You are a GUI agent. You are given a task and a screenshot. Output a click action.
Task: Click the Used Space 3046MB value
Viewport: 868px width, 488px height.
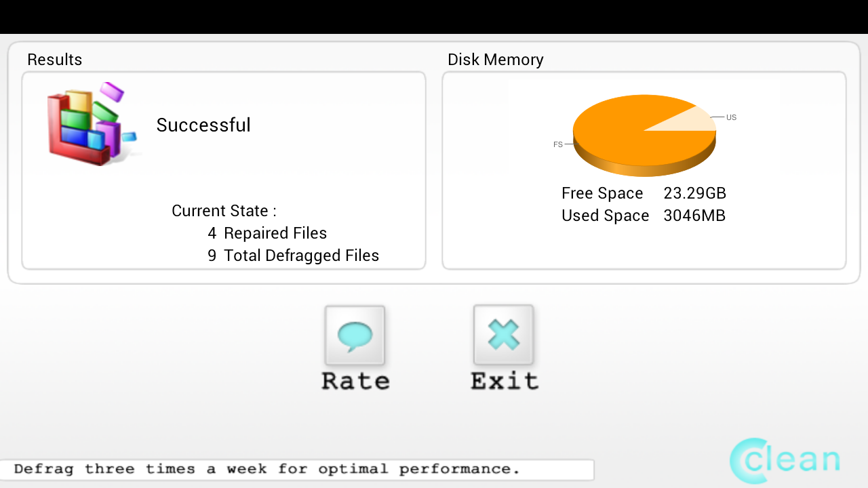(x=694, y=216)
